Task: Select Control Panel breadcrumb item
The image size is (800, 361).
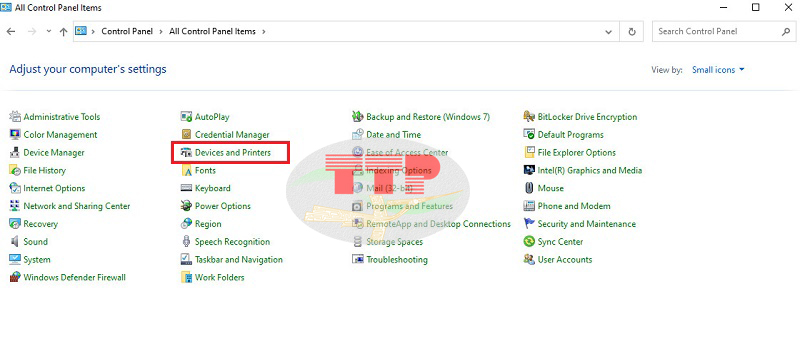Action: pos(127,31)
